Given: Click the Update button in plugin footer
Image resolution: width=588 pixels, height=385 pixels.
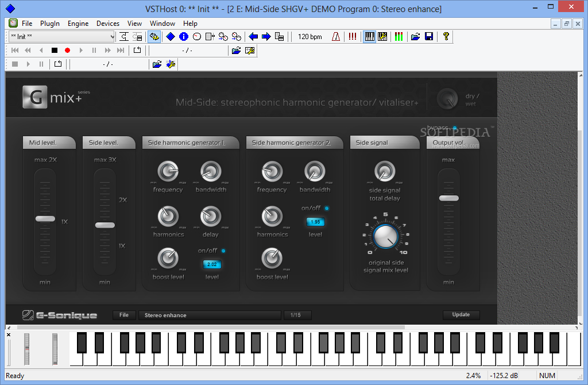Looking at the screenshot, I should [x=461, y=315].
